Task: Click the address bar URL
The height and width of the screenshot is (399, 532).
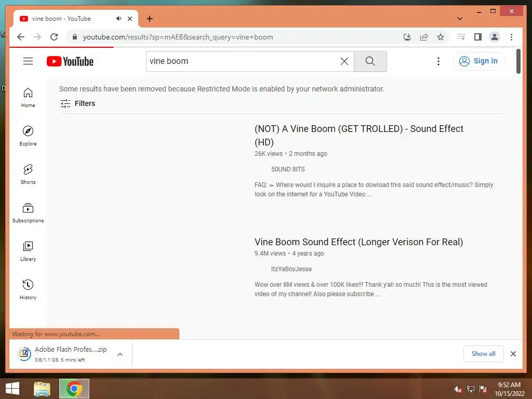Action: [178, 37]
